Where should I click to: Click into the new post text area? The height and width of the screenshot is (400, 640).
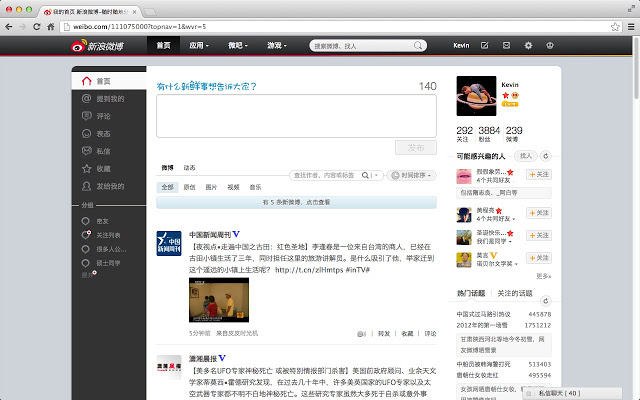[x=296, y=116]
